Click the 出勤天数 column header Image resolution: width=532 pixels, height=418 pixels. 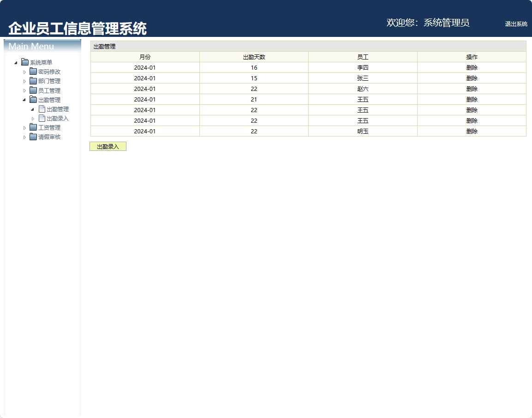(254, 56)
